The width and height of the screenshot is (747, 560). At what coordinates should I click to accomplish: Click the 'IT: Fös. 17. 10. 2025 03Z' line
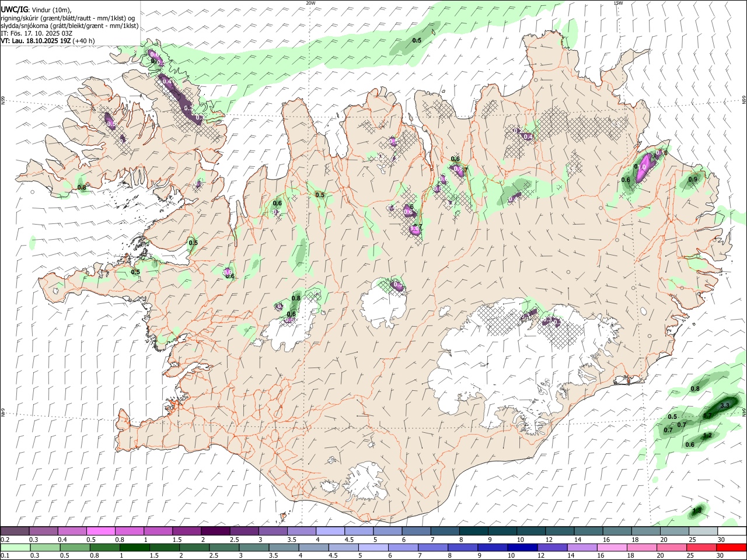tap(36, 33)
